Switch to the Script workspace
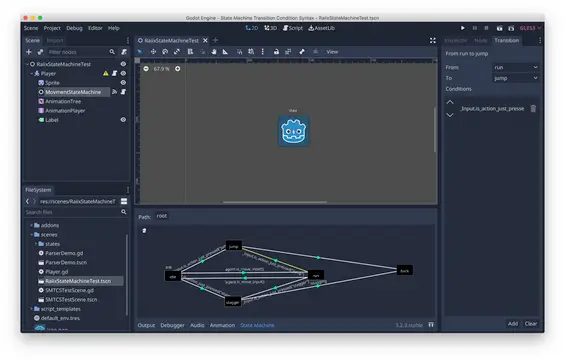 [293, 28]
